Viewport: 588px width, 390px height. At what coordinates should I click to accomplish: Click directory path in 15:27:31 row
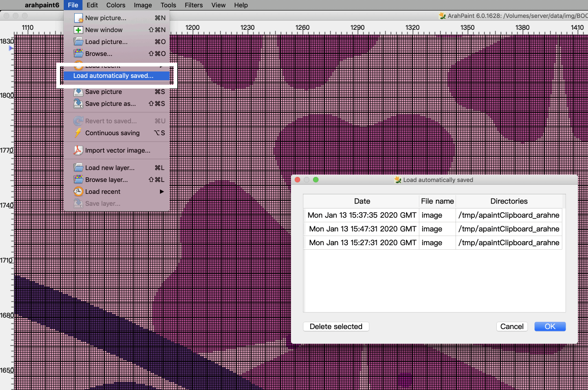[509, 242]
